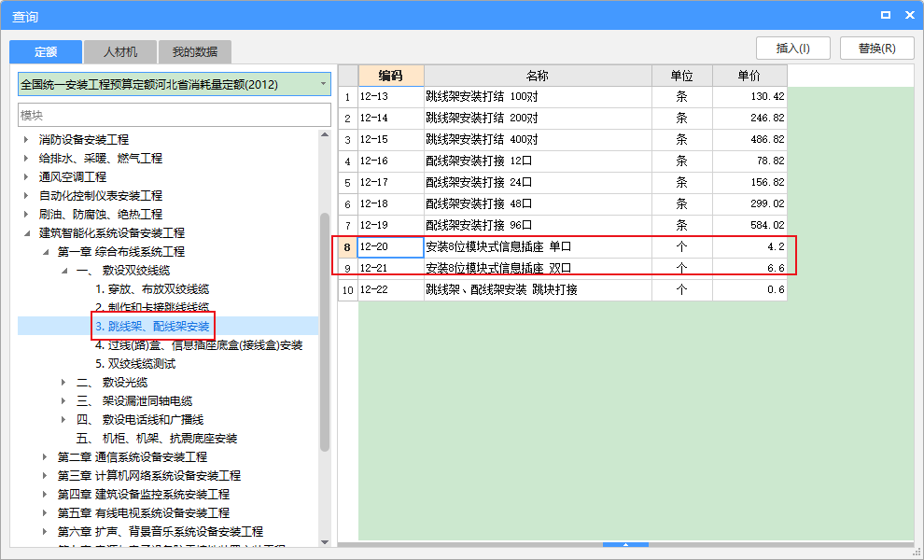
Task: Maximize the 查询 window
Action: click(x=885, y=15)
